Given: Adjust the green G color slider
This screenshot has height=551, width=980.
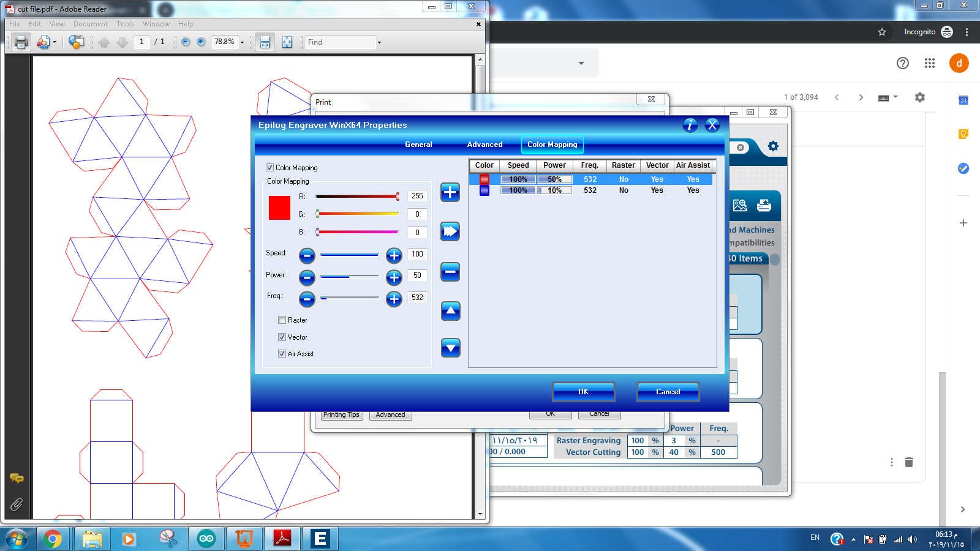Looking at the screenshot, I should coord(358,214).
